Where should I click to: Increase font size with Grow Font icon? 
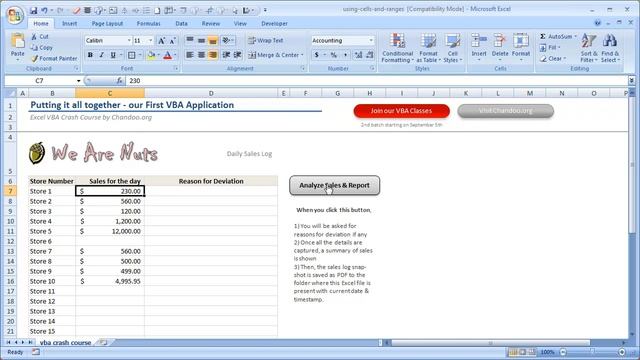pyautogui.click(x=162, y=40)
